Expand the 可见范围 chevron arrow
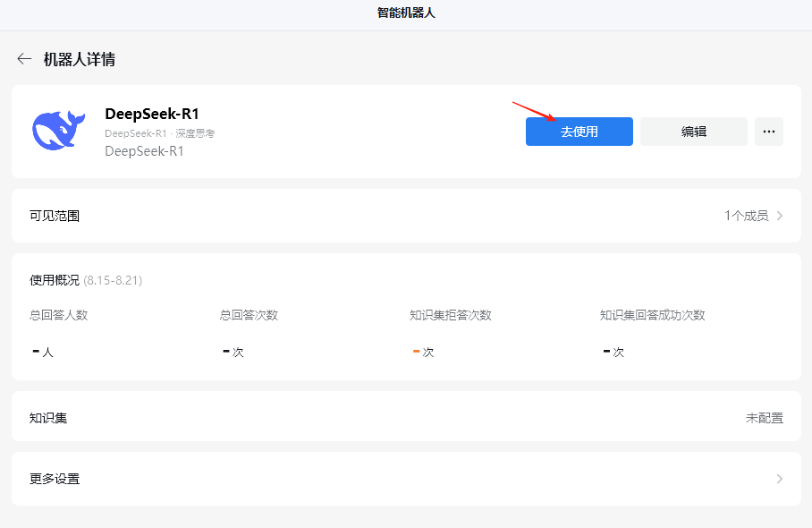The width and height of the screenshot is (812, 528). pos(780,216)
